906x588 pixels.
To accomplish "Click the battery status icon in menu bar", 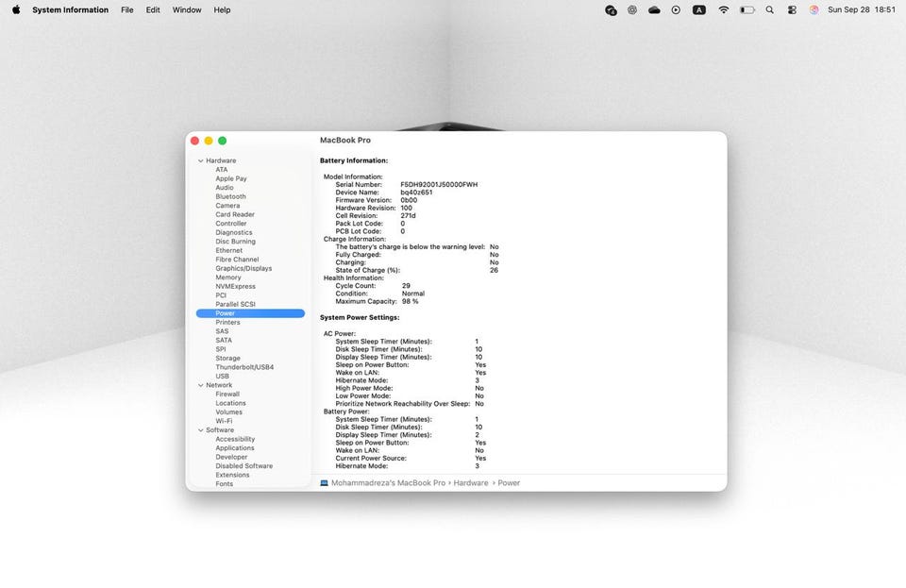I will (747, 9).
